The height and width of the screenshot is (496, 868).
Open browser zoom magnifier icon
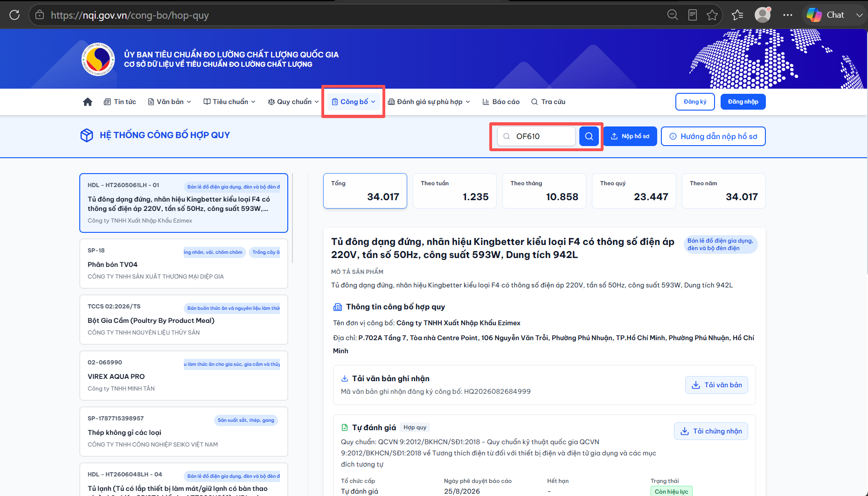click(673, 15)
